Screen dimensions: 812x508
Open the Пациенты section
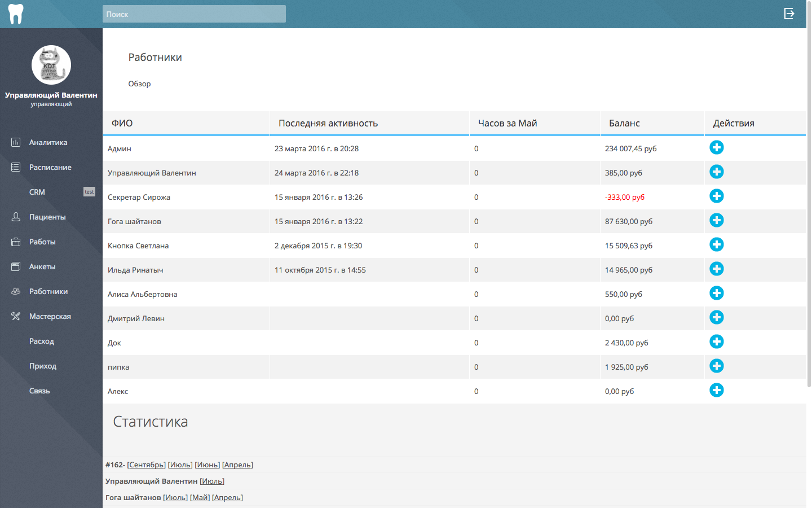47,217
